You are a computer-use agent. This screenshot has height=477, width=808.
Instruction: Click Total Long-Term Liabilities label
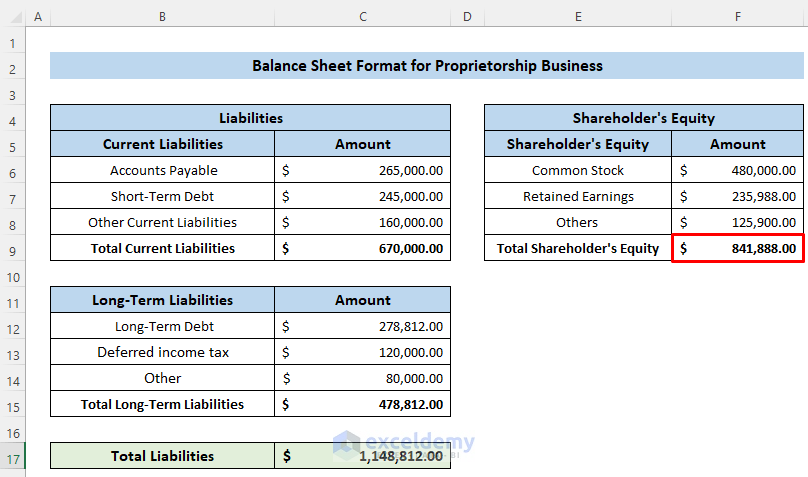point(162,404)
